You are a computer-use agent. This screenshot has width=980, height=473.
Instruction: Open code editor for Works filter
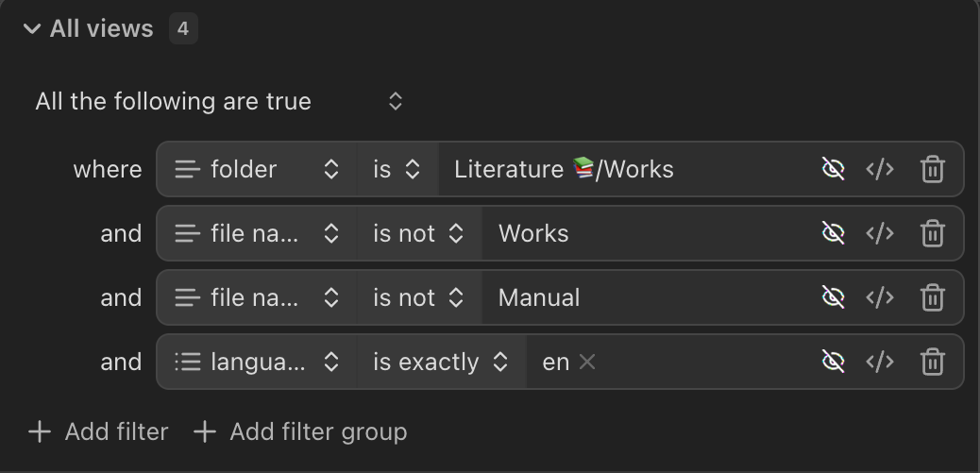(880, 234)
